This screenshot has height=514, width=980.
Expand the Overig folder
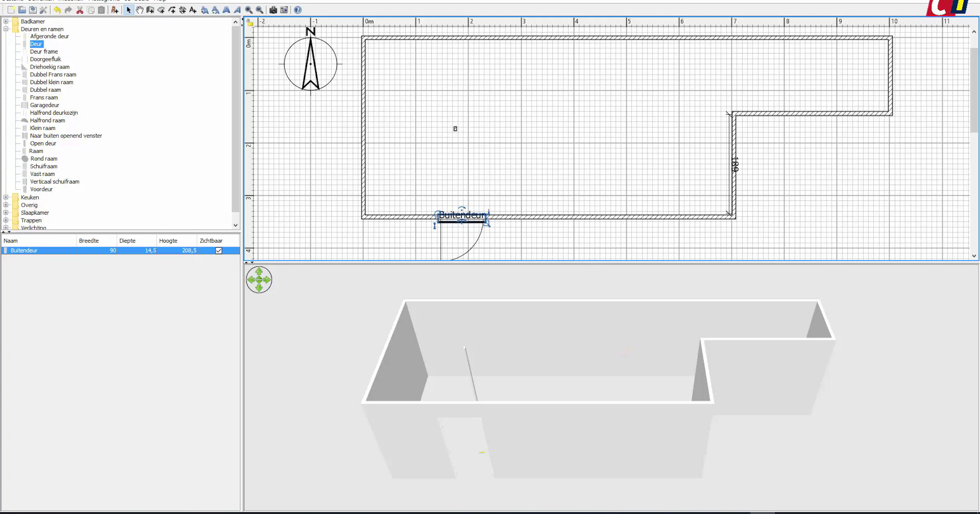point(6,205)
